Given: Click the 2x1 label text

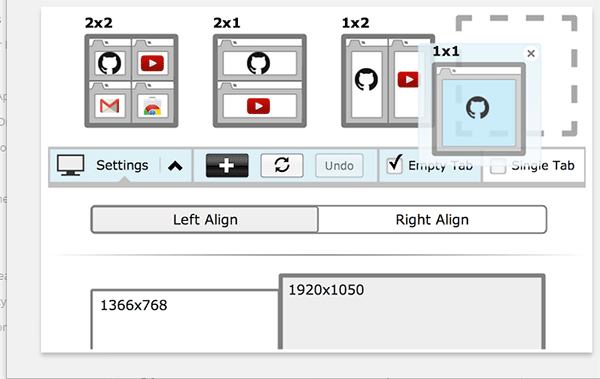Looking at the screenshot, I should (227, 23).
